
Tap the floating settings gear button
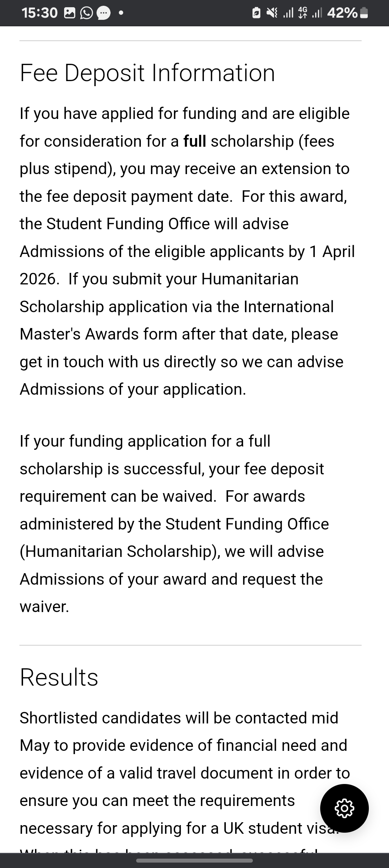[x=344, y=808]
